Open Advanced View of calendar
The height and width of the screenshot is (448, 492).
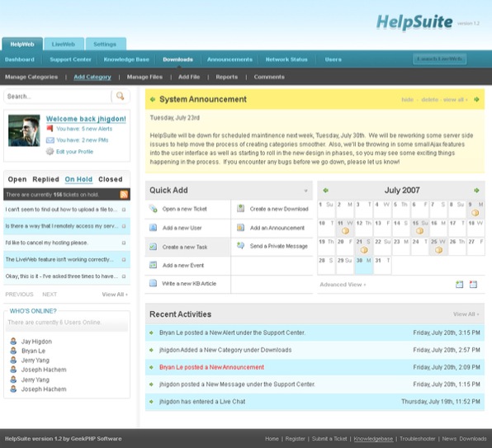coord(343,285)
